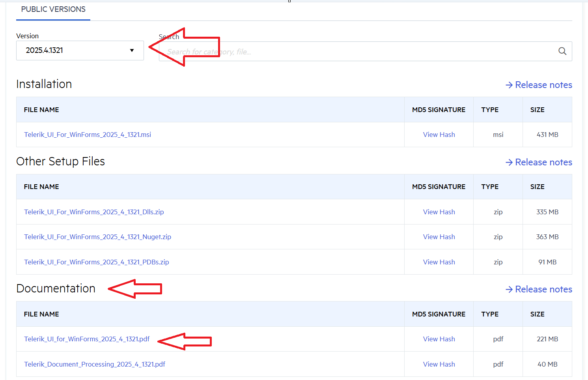Download Telerik_UI_for_WinForms_2025_4_1321.pdf

(x=87, y=339)
